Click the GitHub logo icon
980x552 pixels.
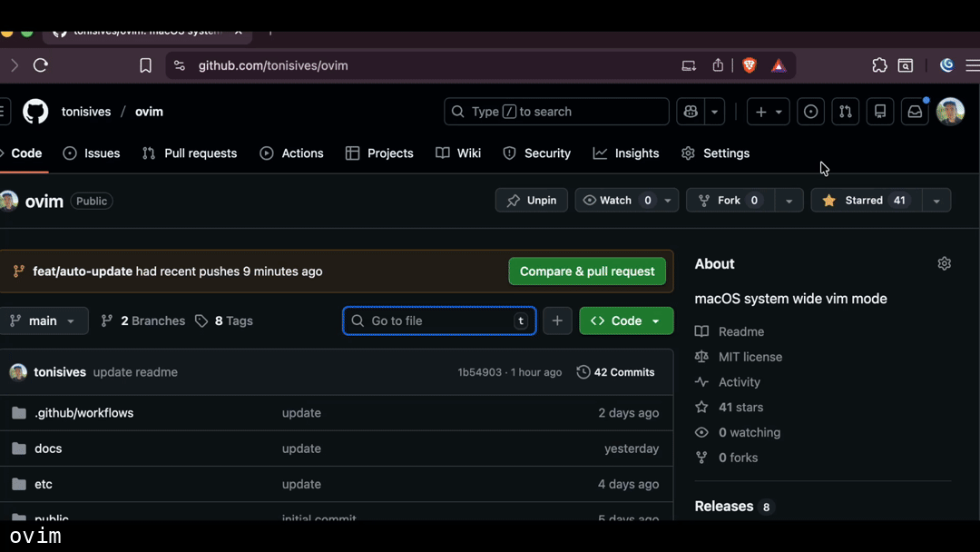35,112
